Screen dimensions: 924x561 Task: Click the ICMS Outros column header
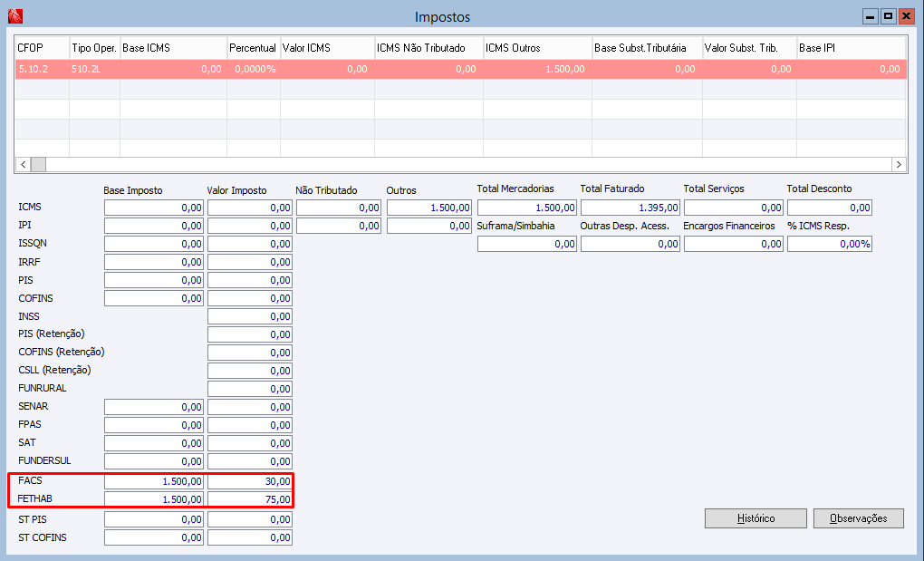point(537,48)
